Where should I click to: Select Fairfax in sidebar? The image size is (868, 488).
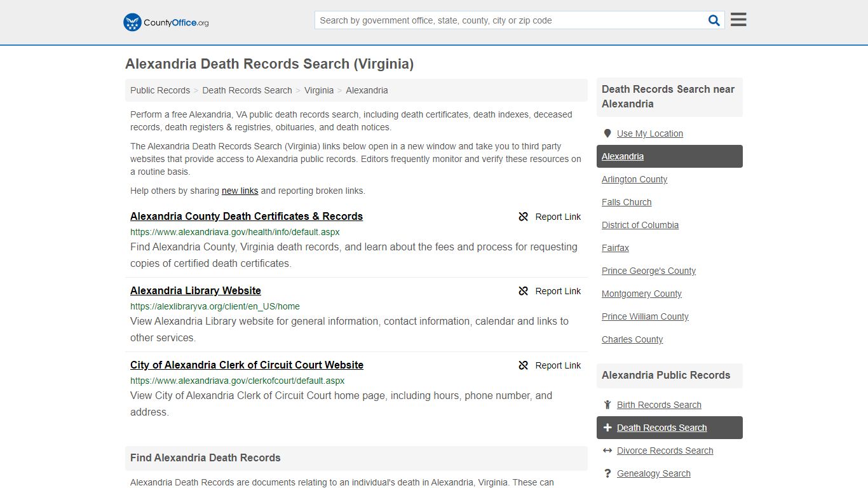[615, 248]
